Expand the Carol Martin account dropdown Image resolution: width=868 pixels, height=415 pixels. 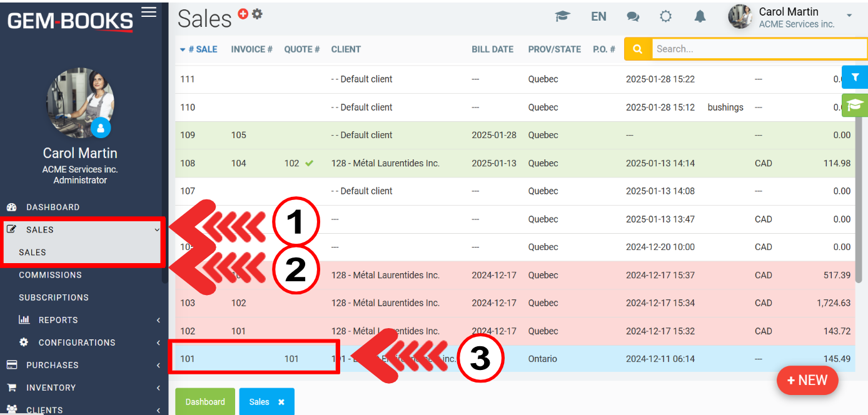click(849, 16)
